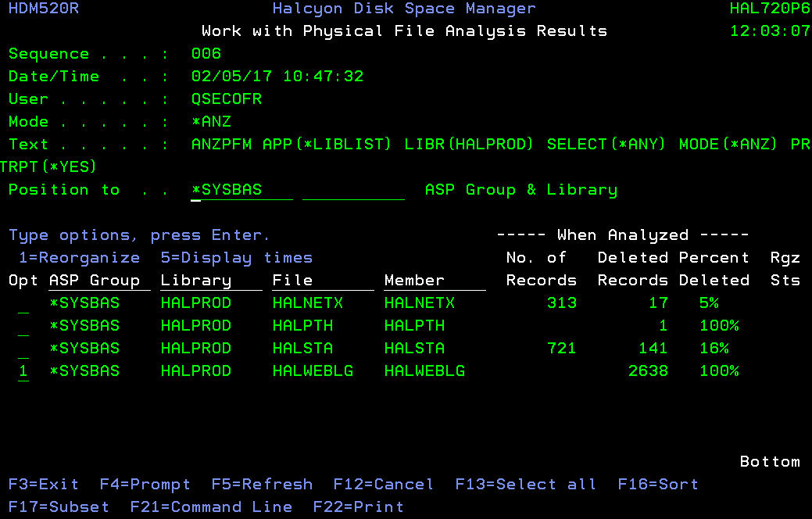Click member HALSTA in Member column

click(414, 348)
